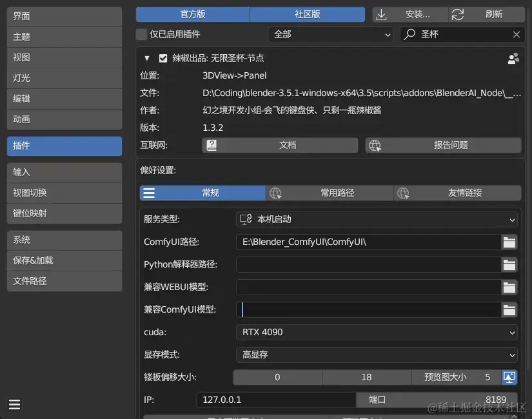
Task: Click the 安装... button
Action: [x=410, y=15]
